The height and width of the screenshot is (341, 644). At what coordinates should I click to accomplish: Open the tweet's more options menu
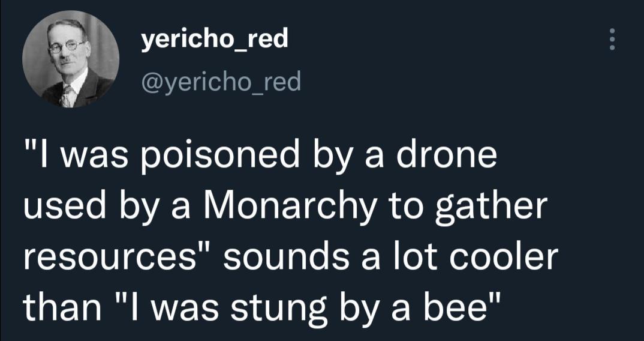coord(612,40)
